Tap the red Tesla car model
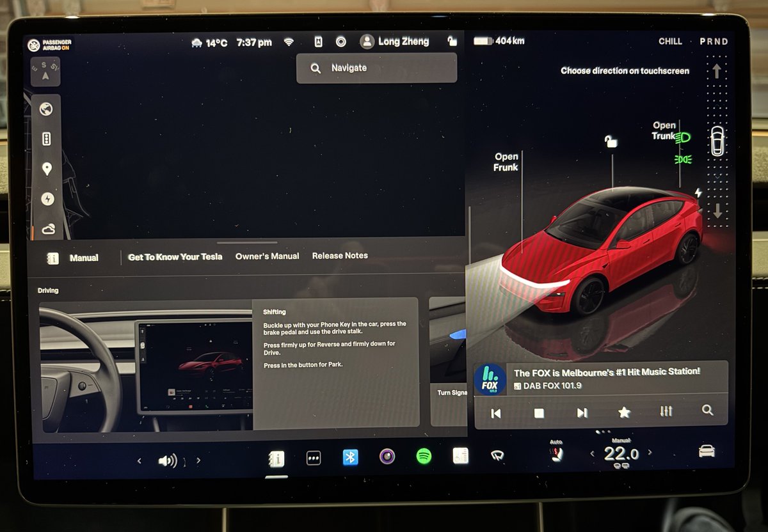 click(602, 249)
